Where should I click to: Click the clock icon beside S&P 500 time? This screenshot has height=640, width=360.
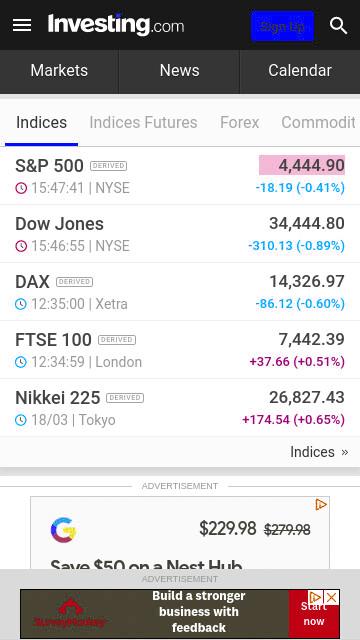click(x=21, y=188)
